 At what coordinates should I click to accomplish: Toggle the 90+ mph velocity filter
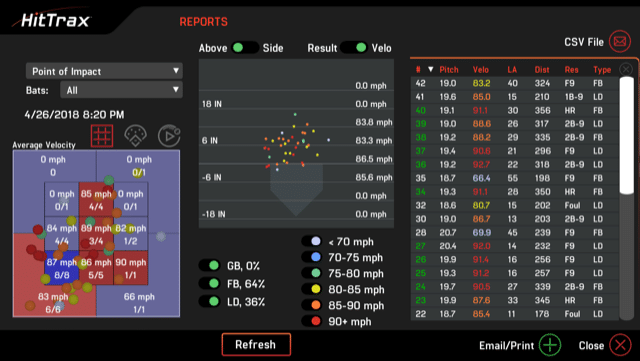tap(312, 321)
